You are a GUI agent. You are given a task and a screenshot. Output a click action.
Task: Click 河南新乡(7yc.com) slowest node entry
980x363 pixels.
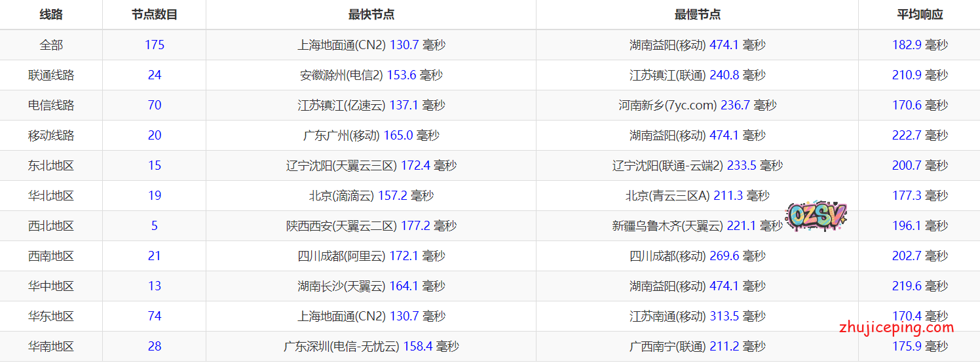pyautogui.click(x=697, y=105)
